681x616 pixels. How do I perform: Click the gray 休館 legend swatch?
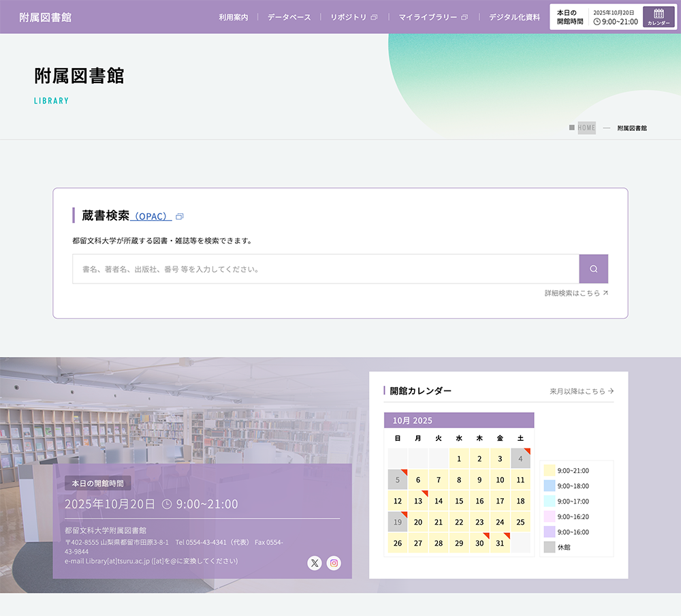(550, 547)
